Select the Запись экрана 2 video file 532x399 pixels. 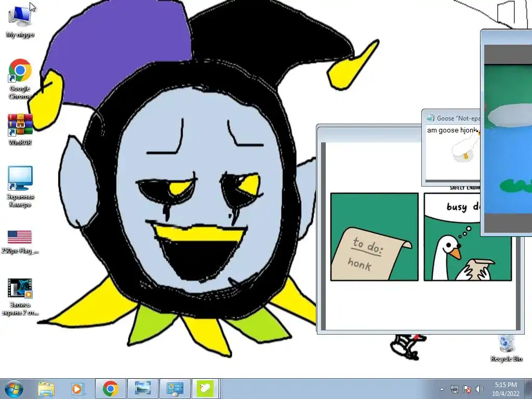(20, 297)
